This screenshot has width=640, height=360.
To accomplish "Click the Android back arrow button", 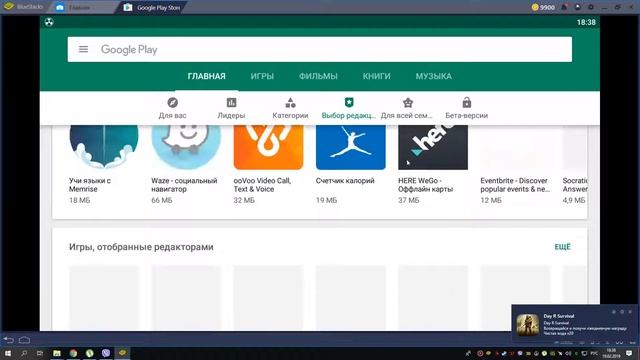I will pyautogui.click(x=9, y=340).
